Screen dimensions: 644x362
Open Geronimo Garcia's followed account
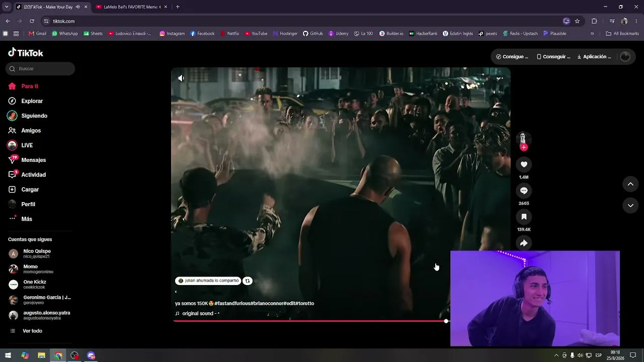40,300
